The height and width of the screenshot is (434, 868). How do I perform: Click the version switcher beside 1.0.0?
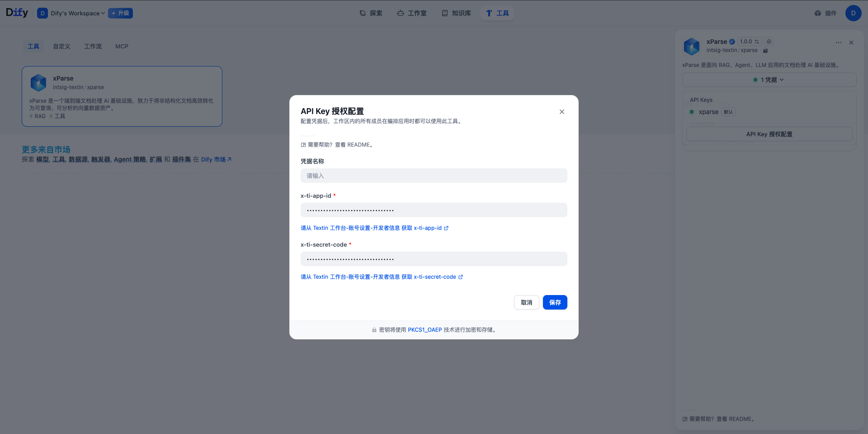click(758, 41)
